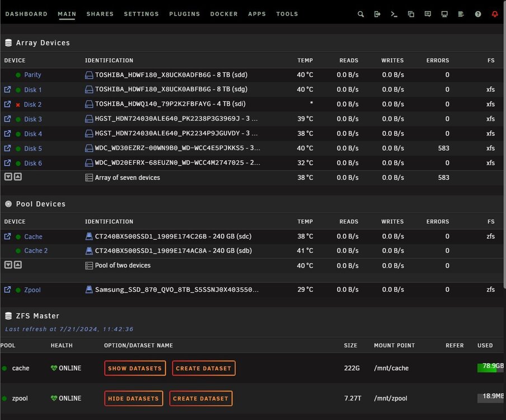The image size is (506, 420).
Task: Browse Disk 5 via its open-link icon
Action: pyautogui.click(x=7, y=148)
